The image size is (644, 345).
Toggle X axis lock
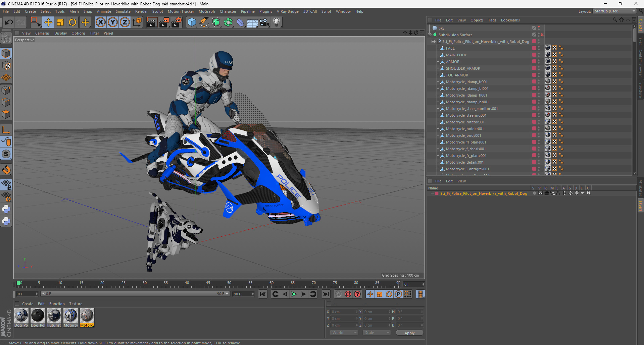click(100, 22)
